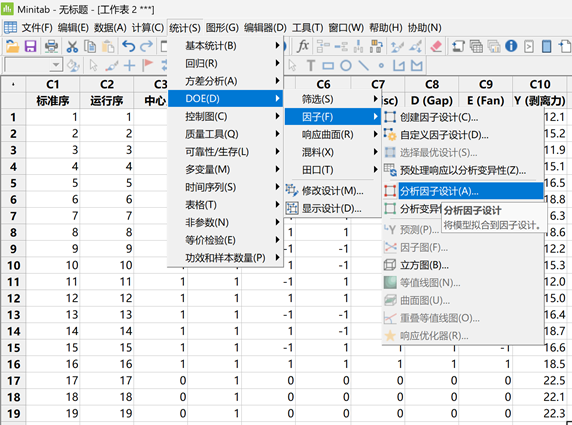Choose 显示设计(D)... menu entry
Screen dimensions: 572x425
tap(333, 209)
